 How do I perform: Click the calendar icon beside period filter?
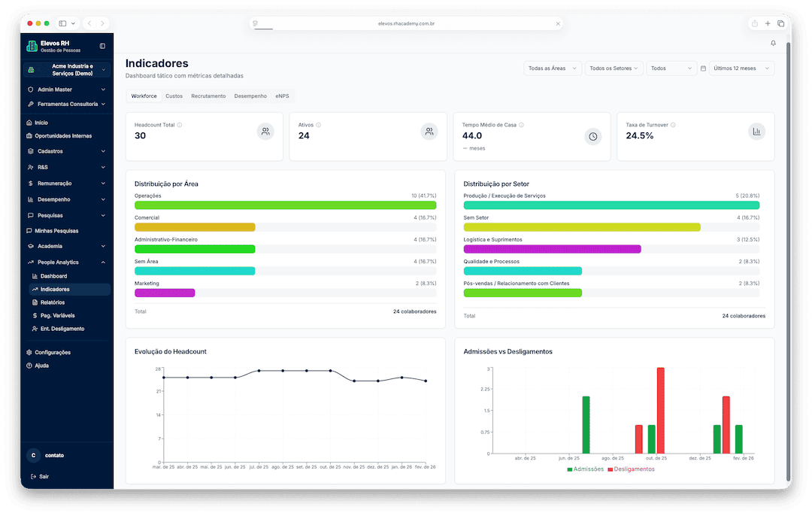pyautogui.click(x=703, y=68)
